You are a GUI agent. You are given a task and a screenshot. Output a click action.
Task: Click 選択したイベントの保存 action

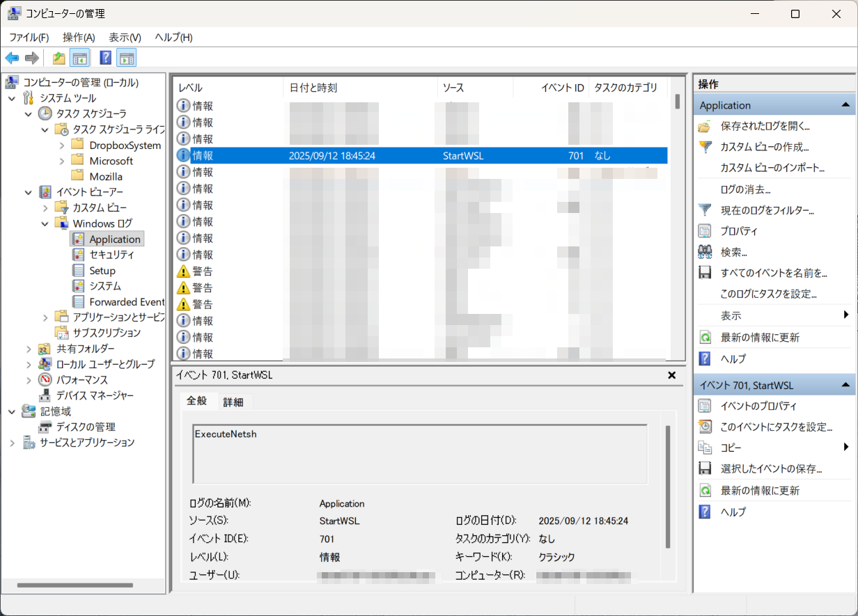coord(771,469)
